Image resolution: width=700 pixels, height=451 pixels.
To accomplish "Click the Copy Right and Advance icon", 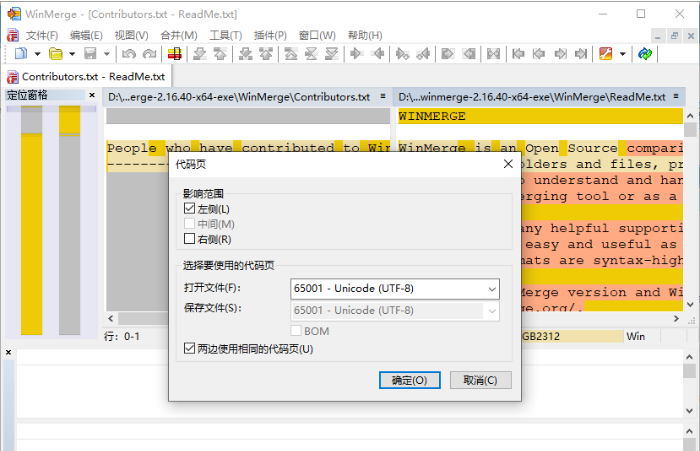I will point(402,54).
